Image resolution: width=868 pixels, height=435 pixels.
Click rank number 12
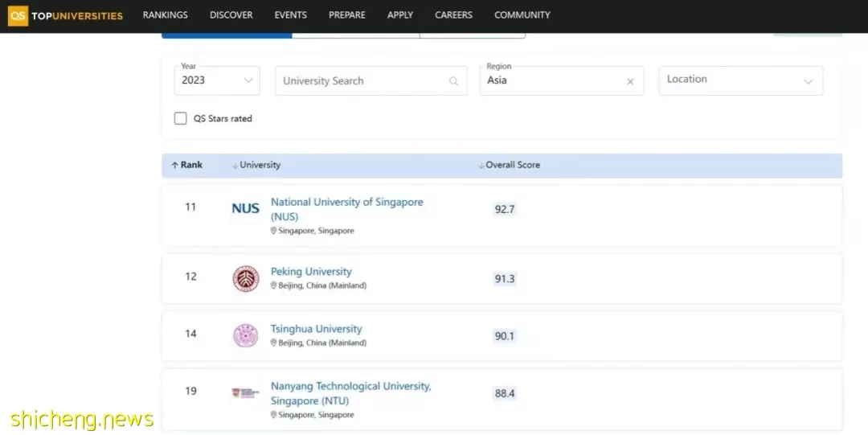190,277
